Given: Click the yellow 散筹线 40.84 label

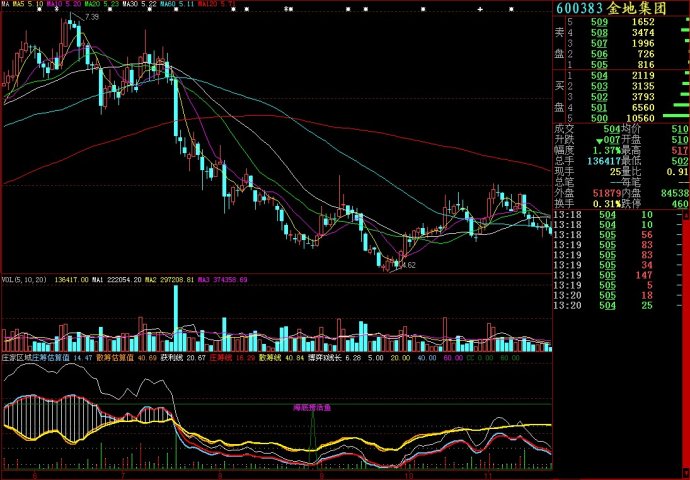Looking at the screenshot, I should pos(282,358).
